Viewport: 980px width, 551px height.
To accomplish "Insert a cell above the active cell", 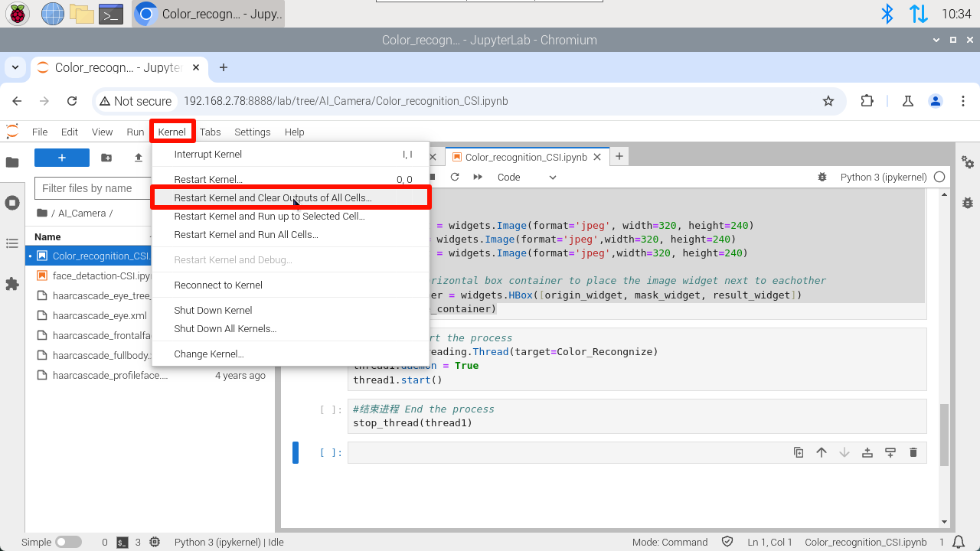I will pyautogui.click(x=867, y=452).
